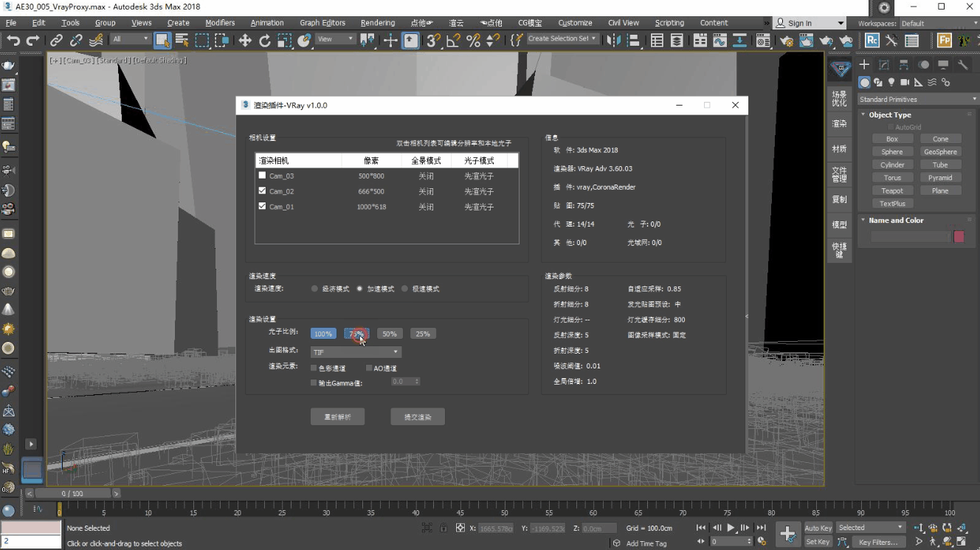Click the Mirror tool icon
This screenshot has height=550, width=980.
[614, 40]
